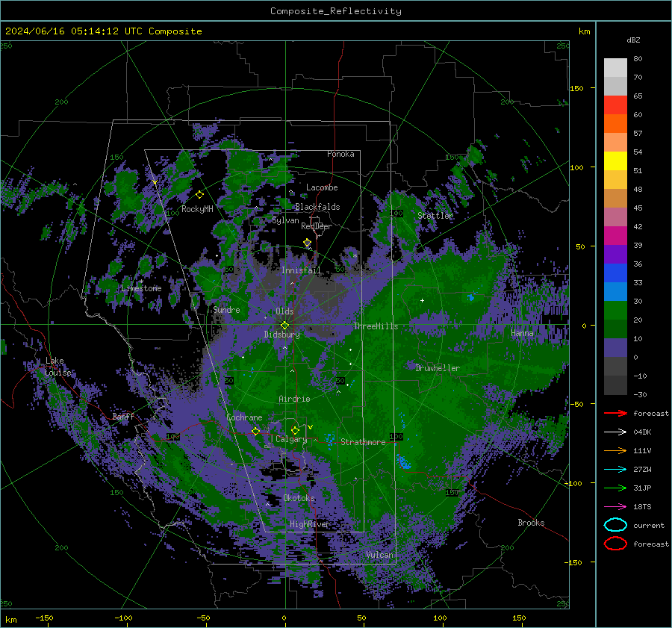Click yellow diamond marker below Cochrane
The image size is (672, 628).
tap(256, 431)
